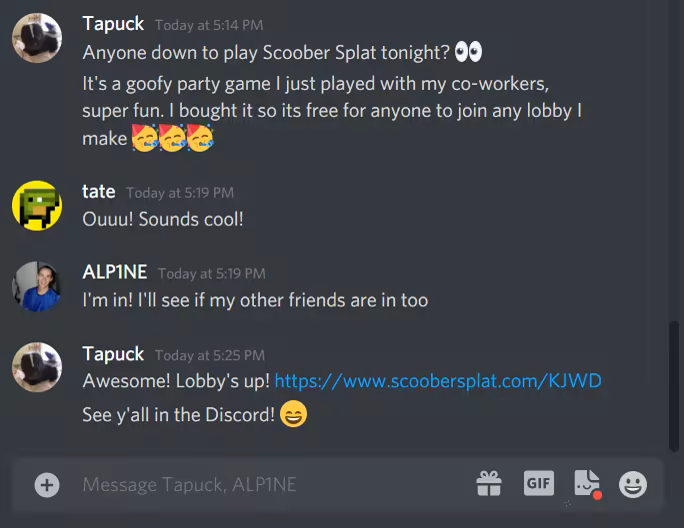Click Tapuck username at 5:25 PM
Screen dimensions: 684x528
(x=113, y=354)
